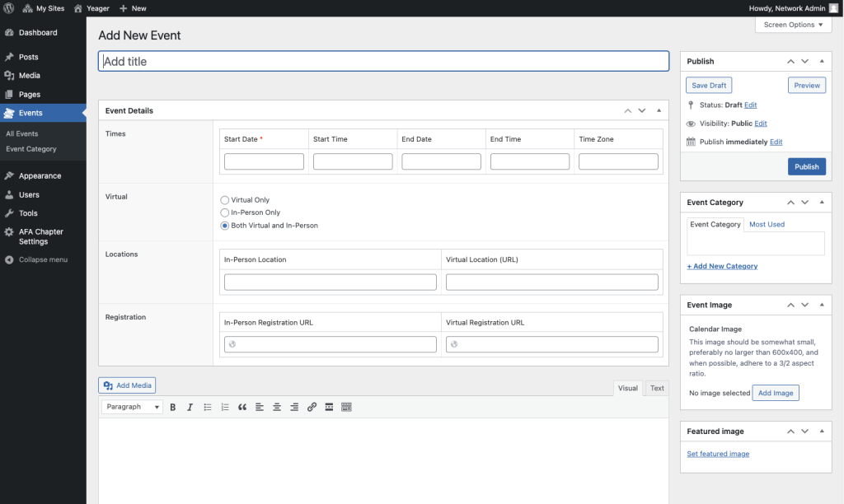The height and width of the screenshot is (504, 844).
Task: Toggle the editor toolbar kitchen sink
Action: (x=347, y=407)
